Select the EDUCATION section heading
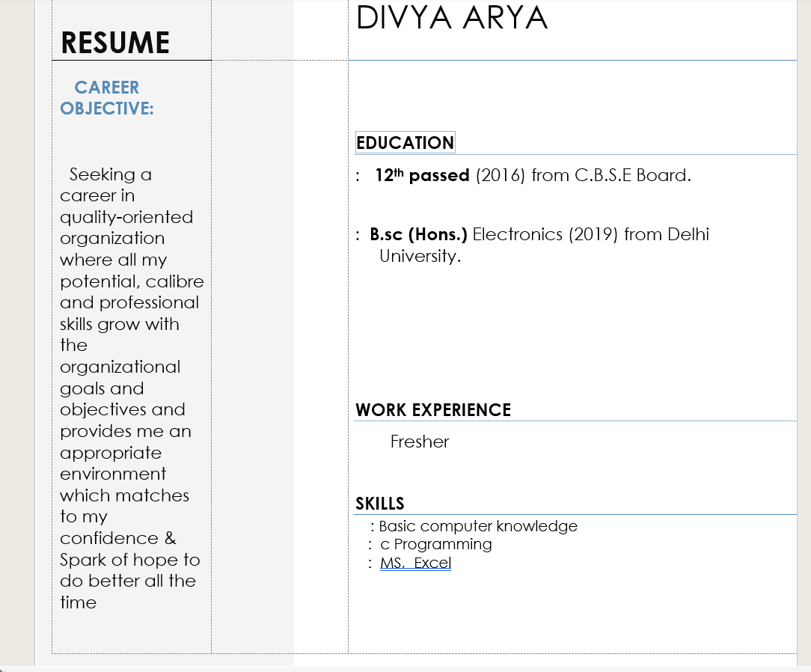 coord(405,143)
